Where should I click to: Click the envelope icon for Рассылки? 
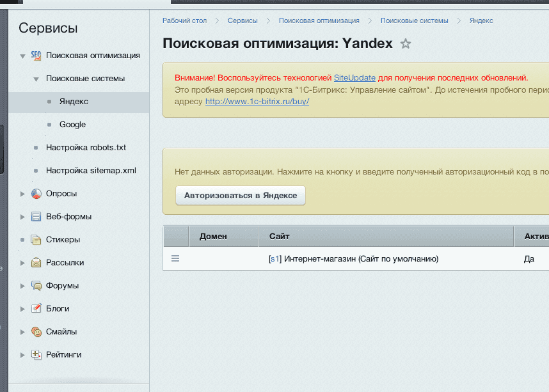(36, 262)
